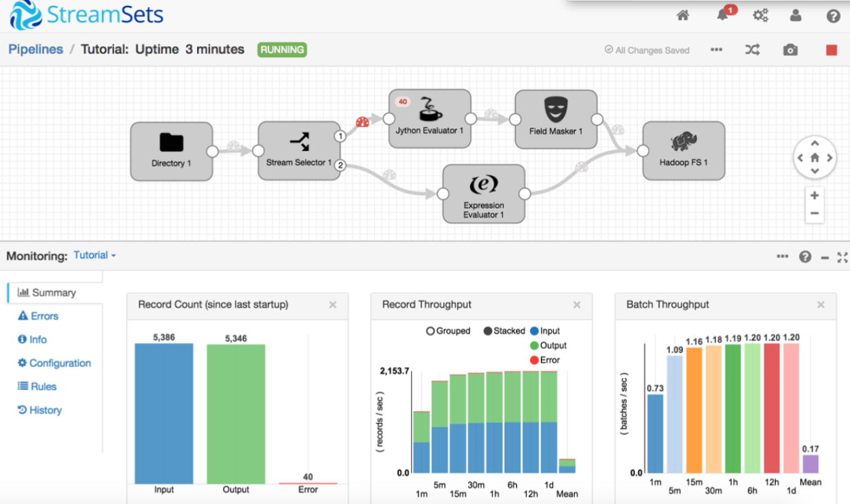Take a snapshot of the pipeline
The width and height of the screenshot is (850, 504).
pyautogui.click(x=790, y=50)
